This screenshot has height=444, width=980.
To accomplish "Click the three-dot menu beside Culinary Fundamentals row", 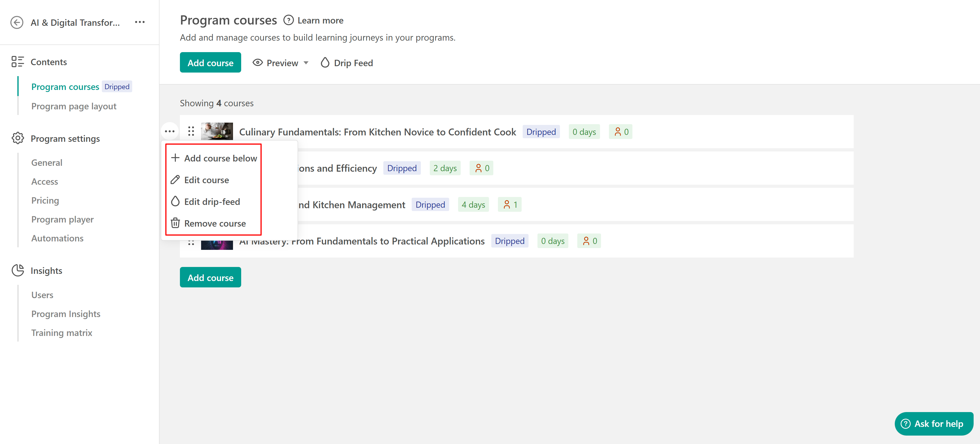I will (170, 131).
